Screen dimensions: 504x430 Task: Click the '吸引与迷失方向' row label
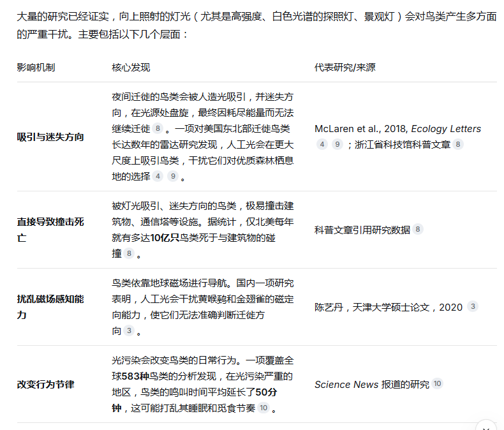point(50,137)
